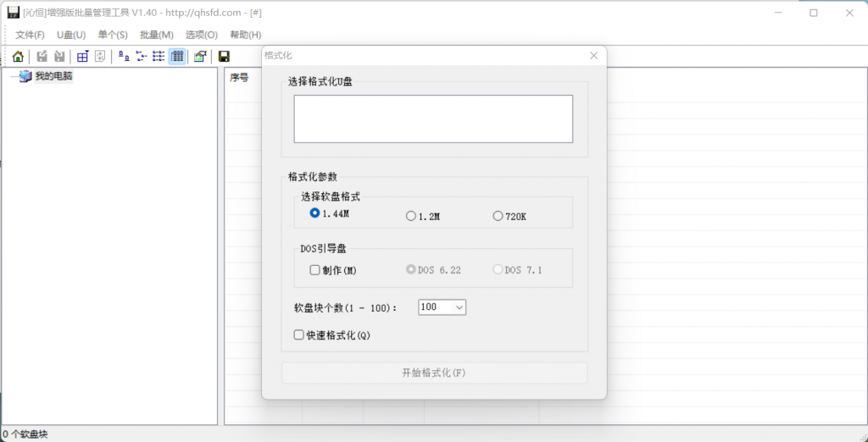This screenshot has height=442, width=868.
Task: Click the 格式化参数 group label
Action: (x=313, y=177)
